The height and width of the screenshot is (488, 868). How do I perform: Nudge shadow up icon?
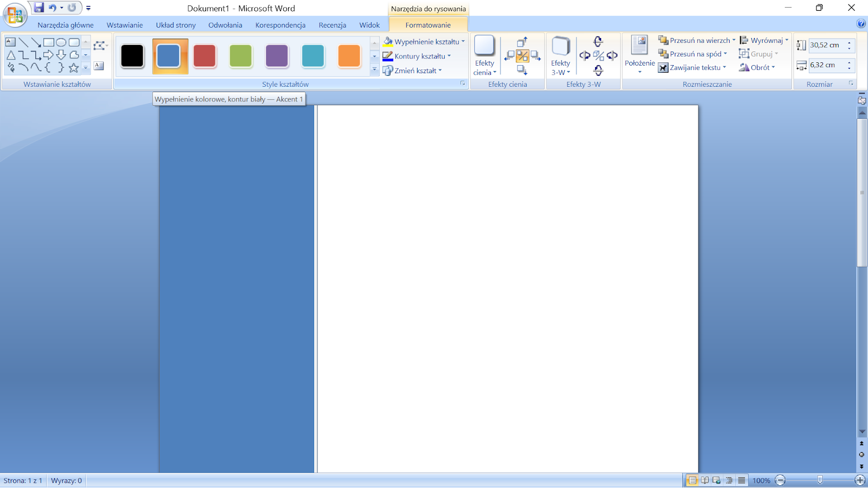(522, 42)
